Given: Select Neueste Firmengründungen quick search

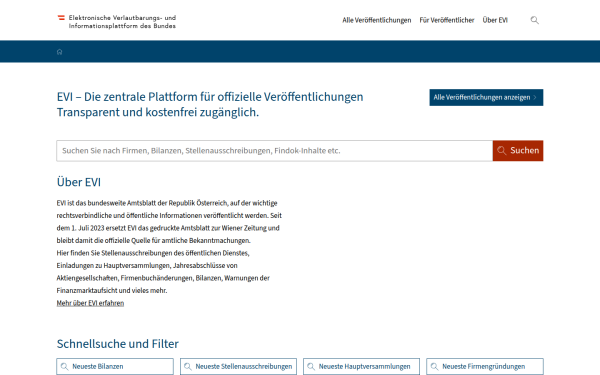Looking at the screenshot, I should [485, 367].
